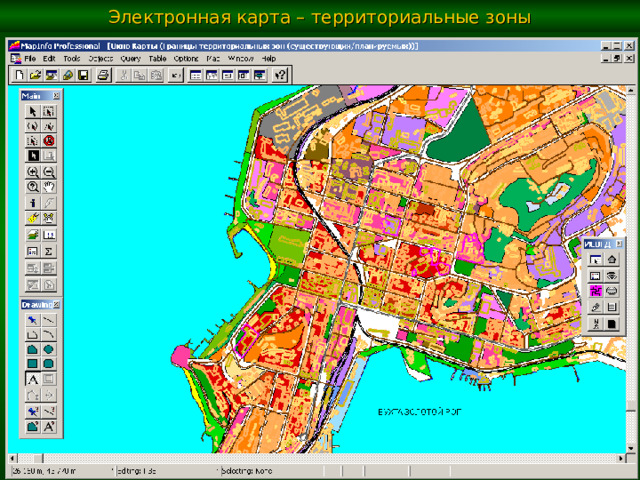Choose the Marquee Select tool

click(x=49, y=111)
